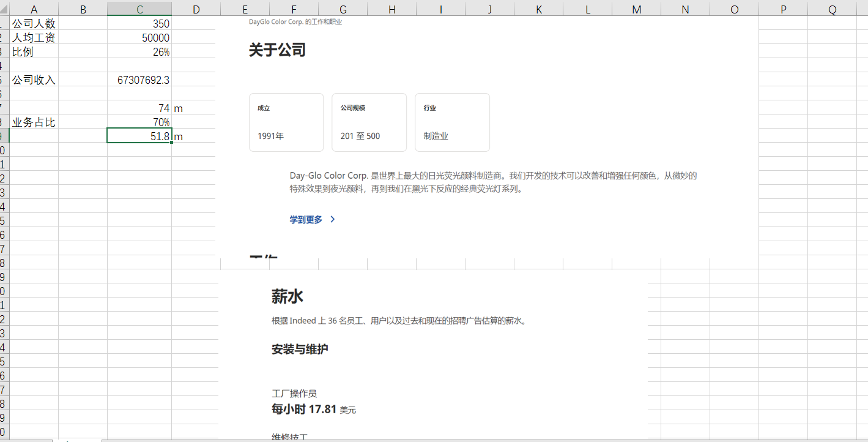
Task: Click the 安装与维护 subheading
Action: [x=300, y=350]
